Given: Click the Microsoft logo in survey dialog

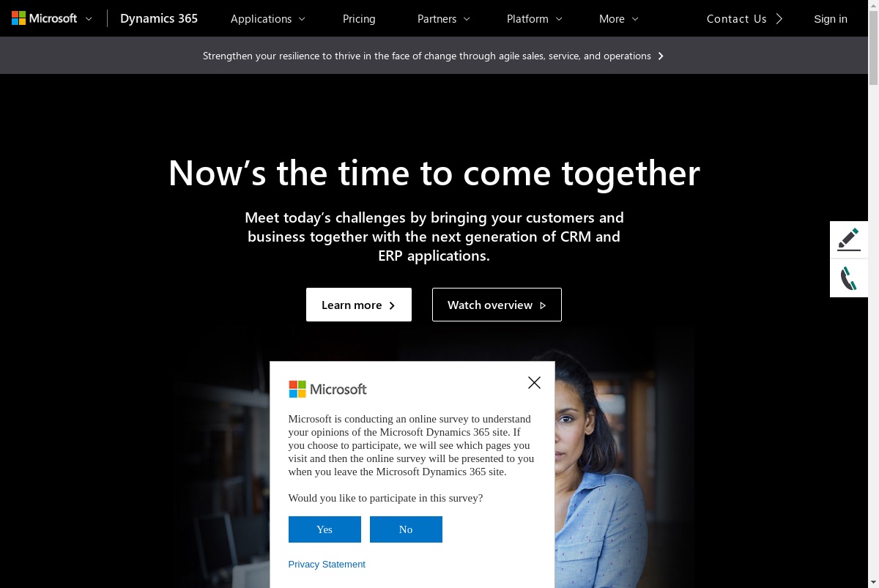Looking at the screenshot, I should pyautogui.click(x=327, y=389).
